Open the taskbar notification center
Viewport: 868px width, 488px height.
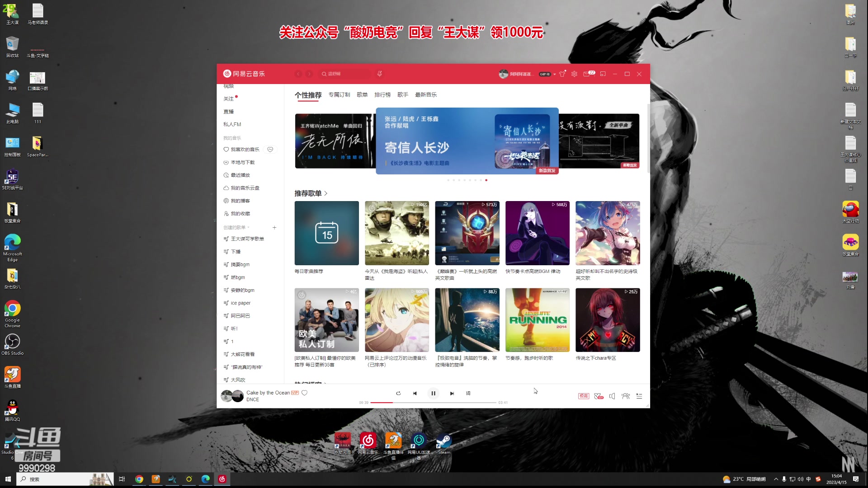tap(856, 479)
